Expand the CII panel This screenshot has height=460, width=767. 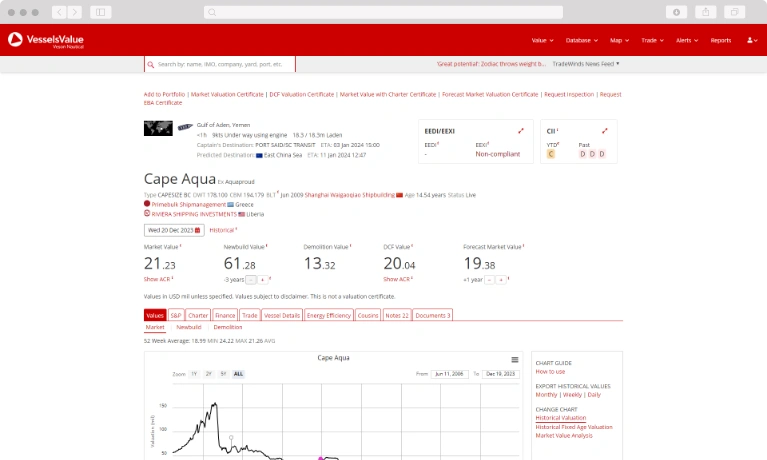coord(605,131)
